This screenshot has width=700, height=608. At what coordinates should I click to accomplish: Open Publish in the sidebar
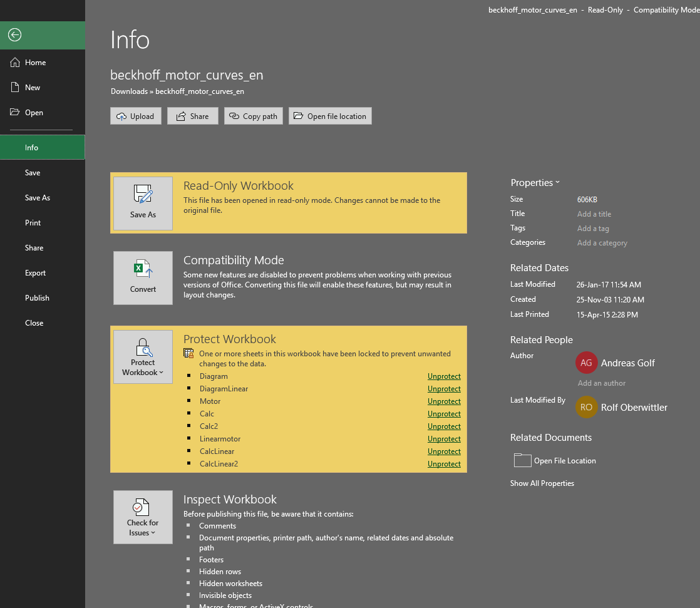43,297
